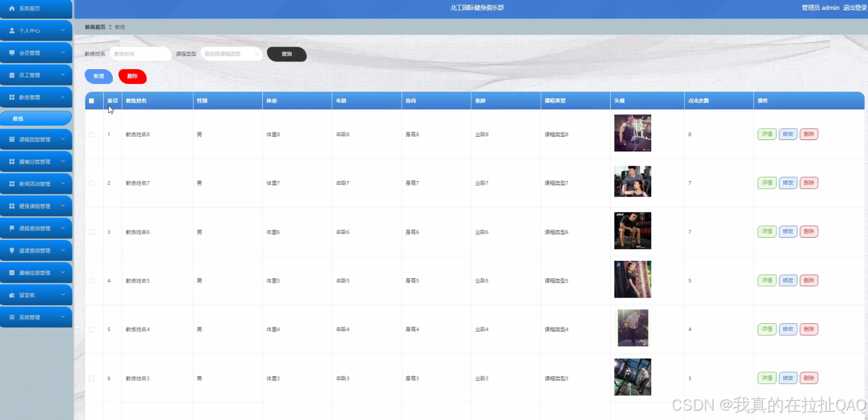Image resolution: width=868 pixels, height=420 pixels.
Task: Toggle the select-all checkbox in table header
Action: [x=92, y=100]
